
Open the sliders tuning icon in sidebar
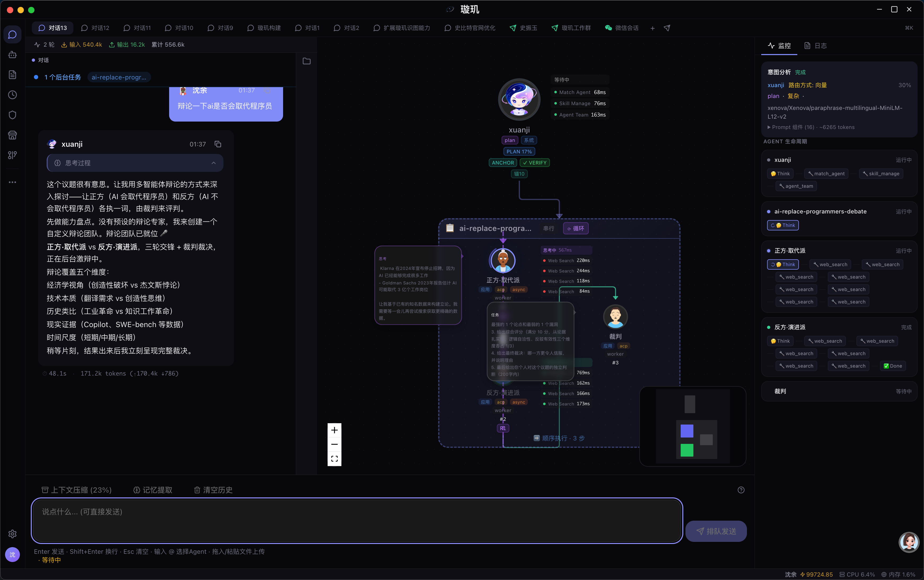point(12,155)
